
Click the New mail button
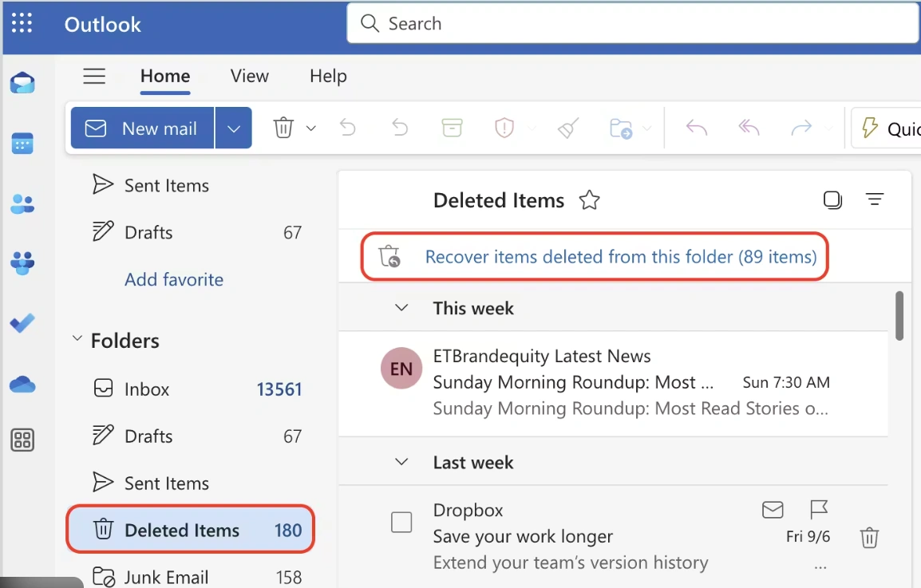click(142, 128)
